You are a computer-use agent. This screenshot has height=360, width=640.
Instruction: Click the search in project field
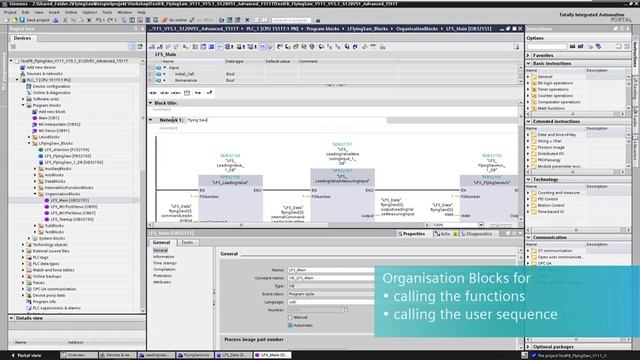[x=291, y=20]
